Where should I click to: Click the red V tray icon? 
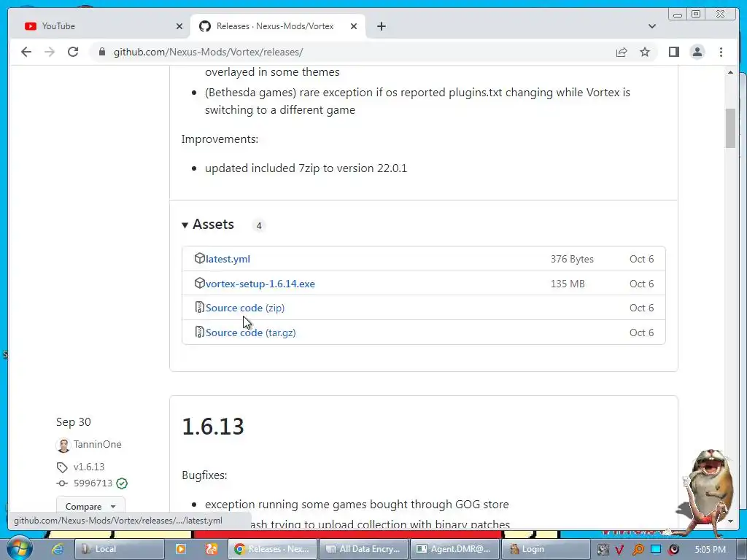(619, 550)
